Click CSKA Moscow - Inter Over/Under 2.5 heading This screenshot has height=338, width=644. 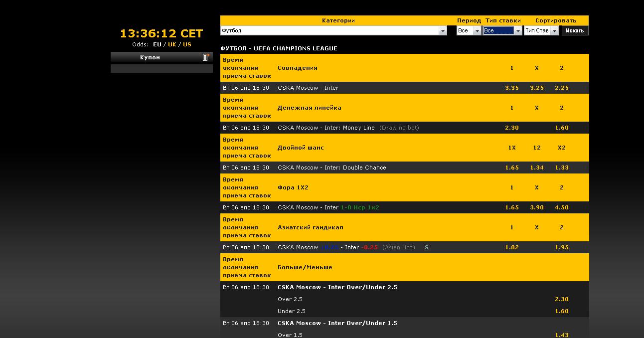click(337, 287)
